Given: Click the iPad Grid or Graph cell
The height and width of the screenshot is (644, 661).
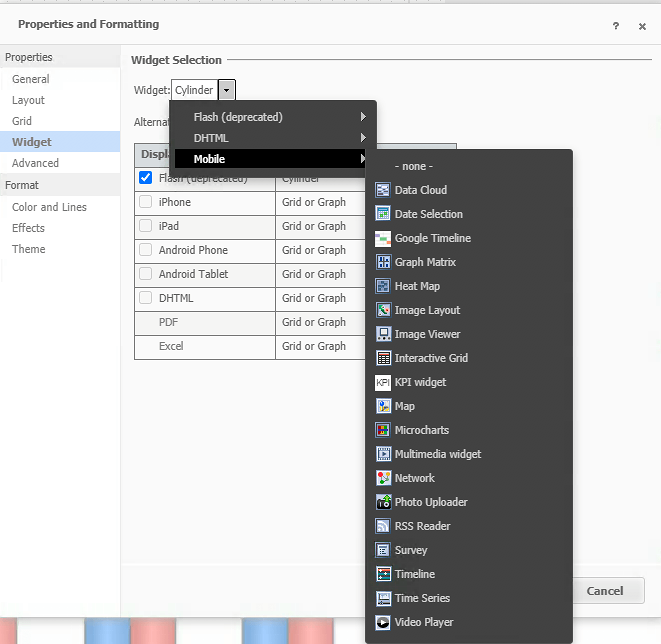Looking at the screenshot, I should pos(314,226).
